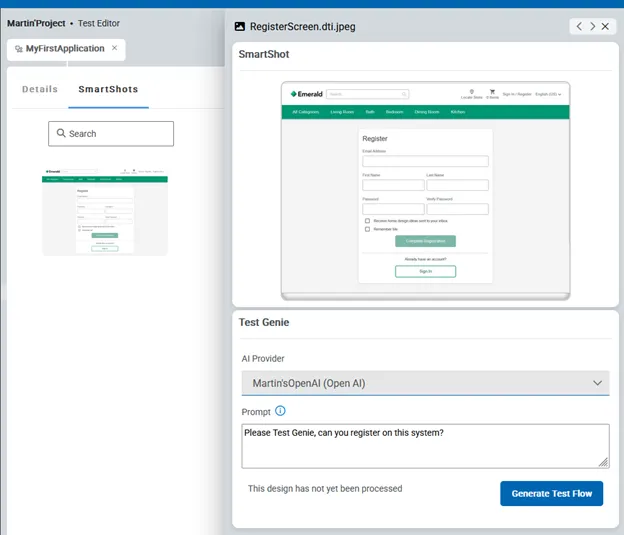Click the Last Name field in preview

click(458, 185)
